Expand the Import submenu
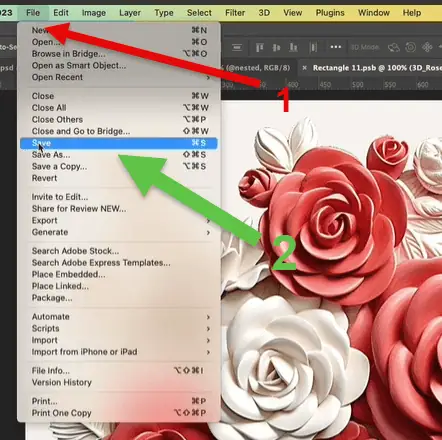 pyautogui.click(x=119, y=340)
